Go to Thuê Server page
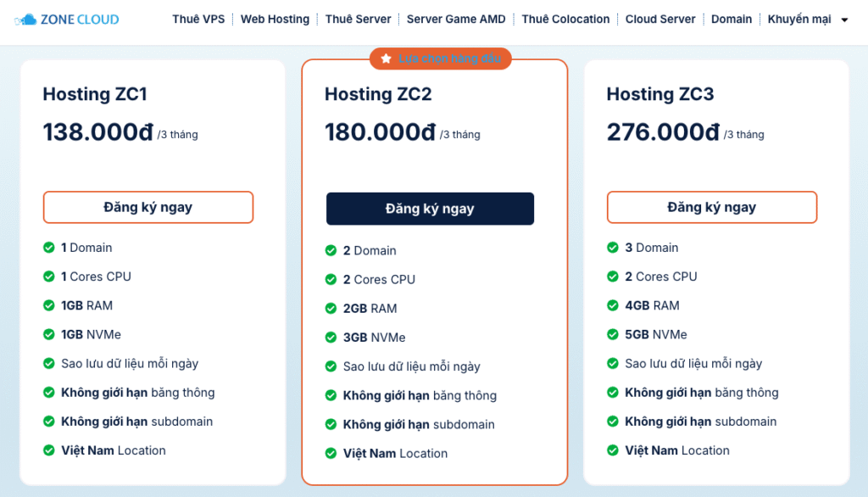This screenshot has height=497, width=868. pos(358,19)
